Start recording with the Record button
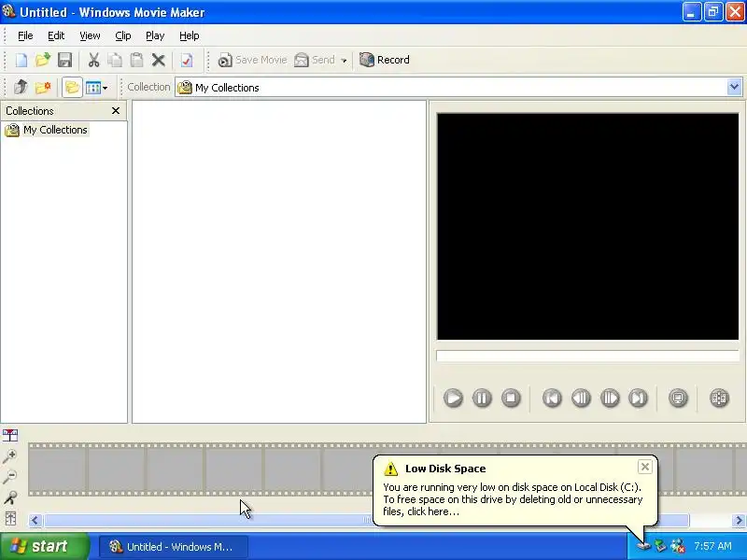 [385, 60]
